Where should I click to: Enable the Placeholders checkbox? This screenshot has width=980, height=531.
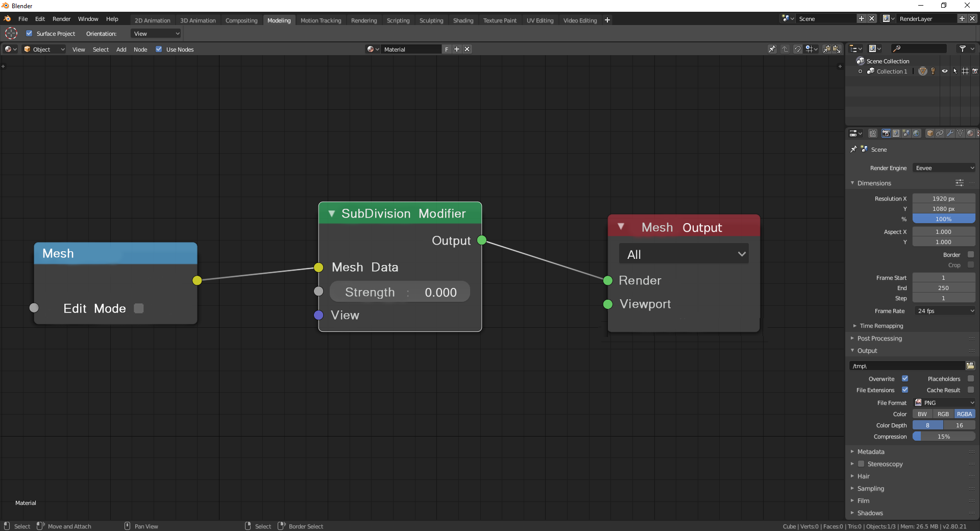pos(971,379)
